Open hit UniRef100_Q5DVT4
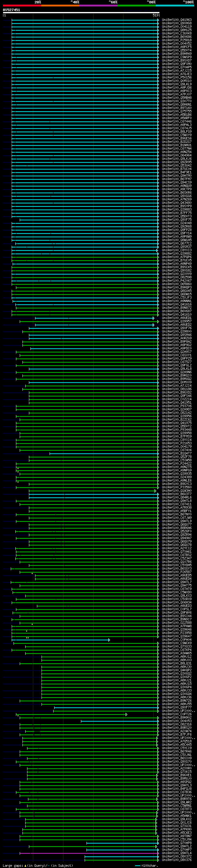This screenshot has height=868, width=197. click(x=176, y=50)
